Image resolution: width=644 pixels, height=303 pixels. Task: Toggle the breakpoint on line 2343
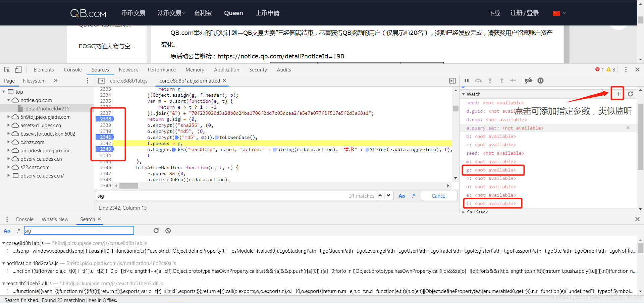(x=105, y=149)
